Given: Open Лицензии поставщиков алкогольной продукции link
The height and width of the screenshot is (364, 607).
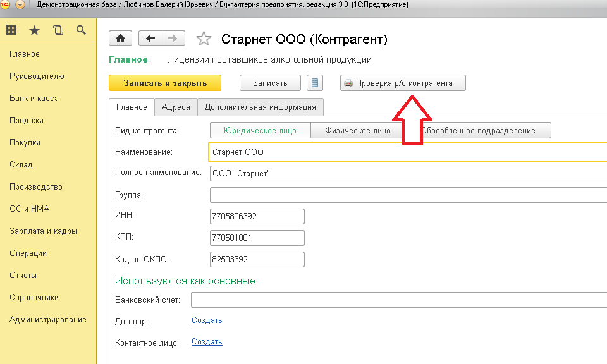Looking at the screenshot, I should 269,60.
